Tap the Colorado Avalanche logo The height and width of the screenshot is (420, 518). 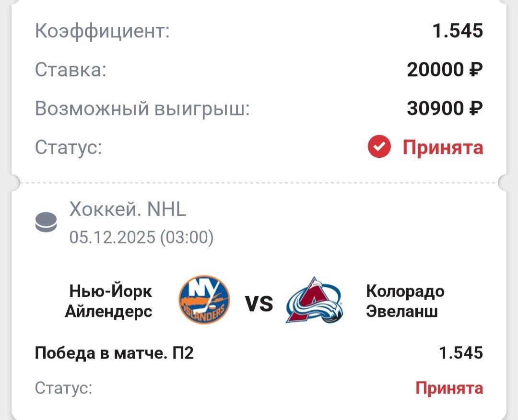[314, 301]
